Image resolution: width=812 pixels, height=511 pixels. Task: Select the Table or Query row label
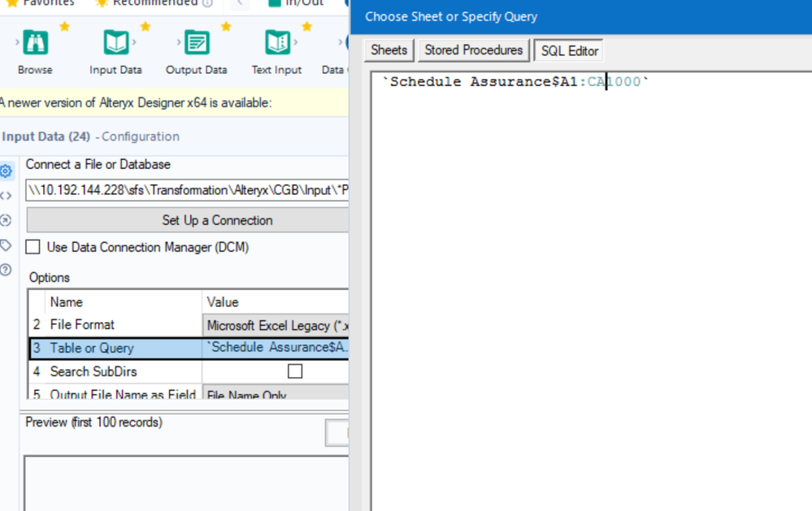[x=92, y=348]
